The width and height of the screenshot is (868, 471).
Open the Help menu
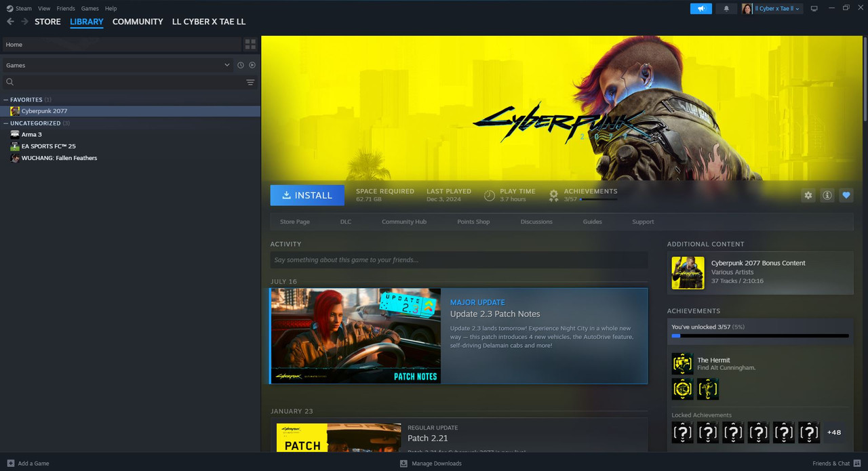click(x=111, y=8)
